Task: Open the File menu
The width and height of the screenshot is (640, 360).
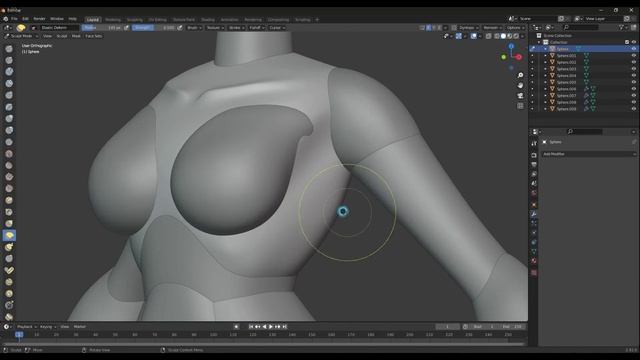Action: 14,19
